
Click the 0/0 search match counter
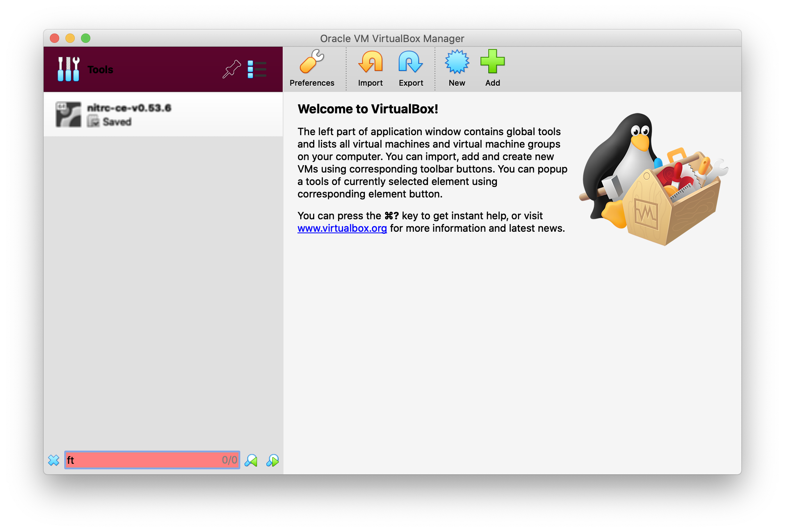(x=229, y=460)
